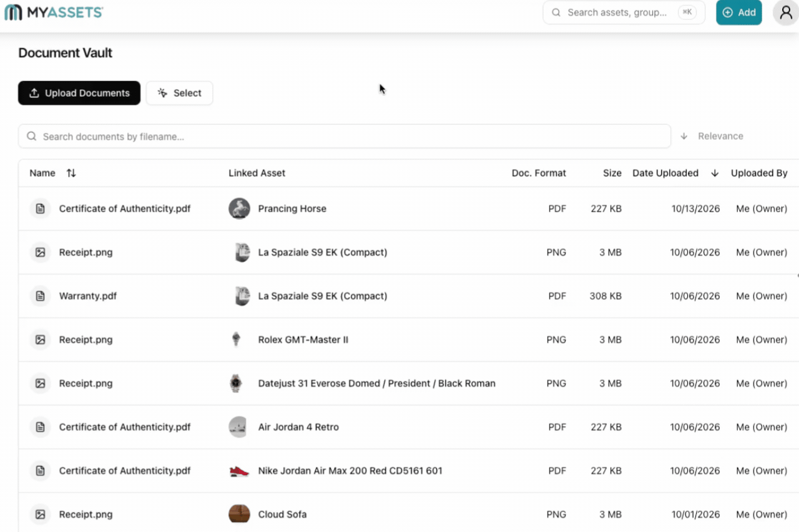Open the Cloud Sofa linked asset
This screenshot has width=799, height=532.
coord(282,515)
